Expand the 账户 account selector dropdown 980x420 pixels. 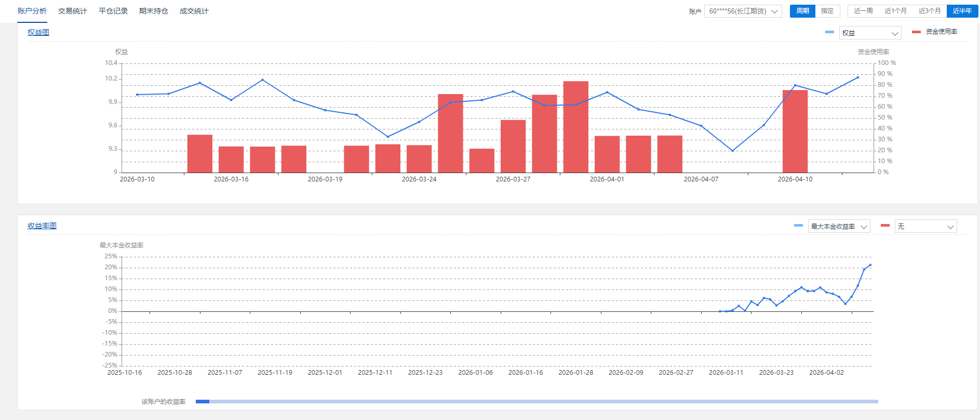tap(743, 11)
